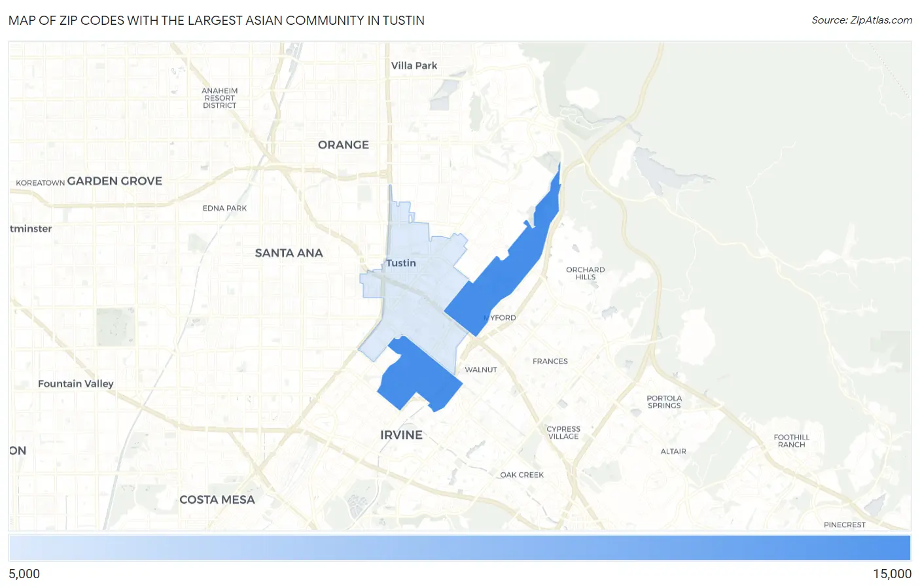This screenshot has height=588, width=920.
Task: Click the 15,000 legend maximum value
Action: pos(892,574)
